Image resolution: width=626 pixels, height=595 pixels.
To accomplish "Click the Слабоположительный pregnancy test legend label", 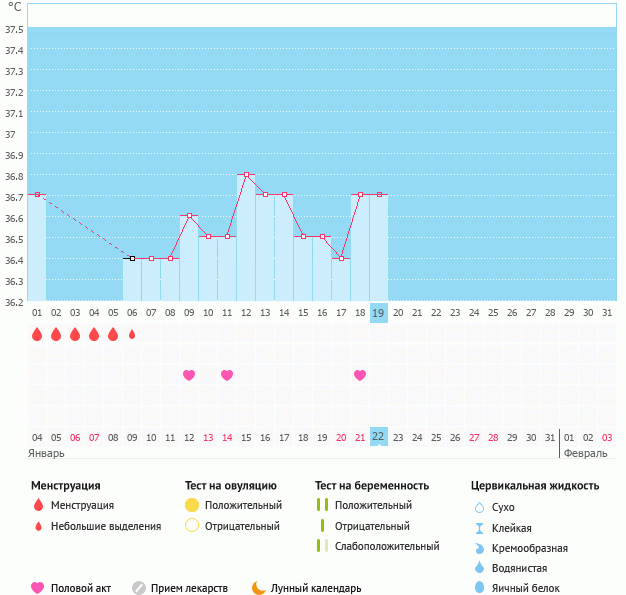I will pyautogui.click(x=387, y=546).
